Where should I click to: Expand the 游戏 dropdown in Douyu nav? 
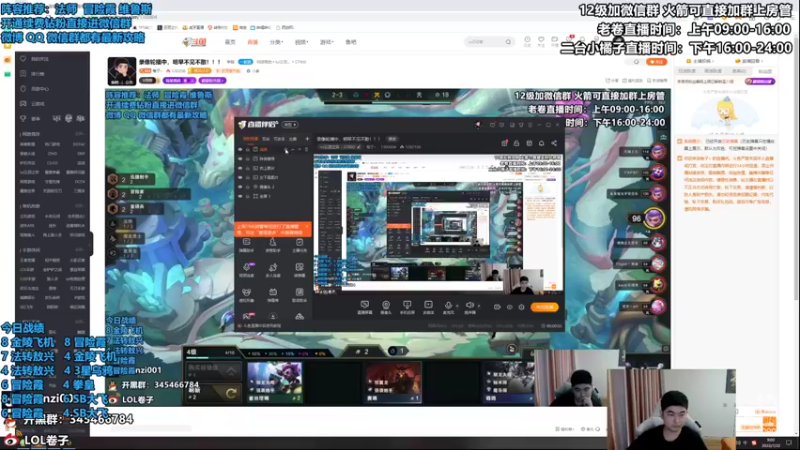click(x=327, y=42)
